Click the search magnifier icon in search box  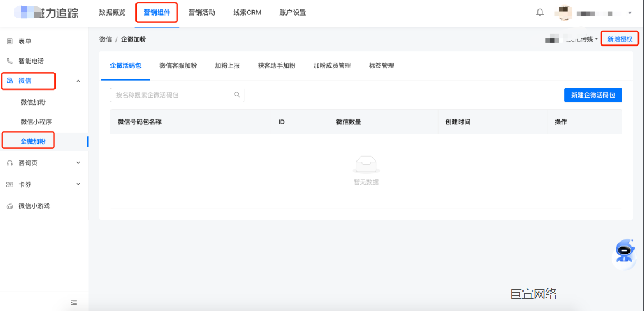[237, 94]
